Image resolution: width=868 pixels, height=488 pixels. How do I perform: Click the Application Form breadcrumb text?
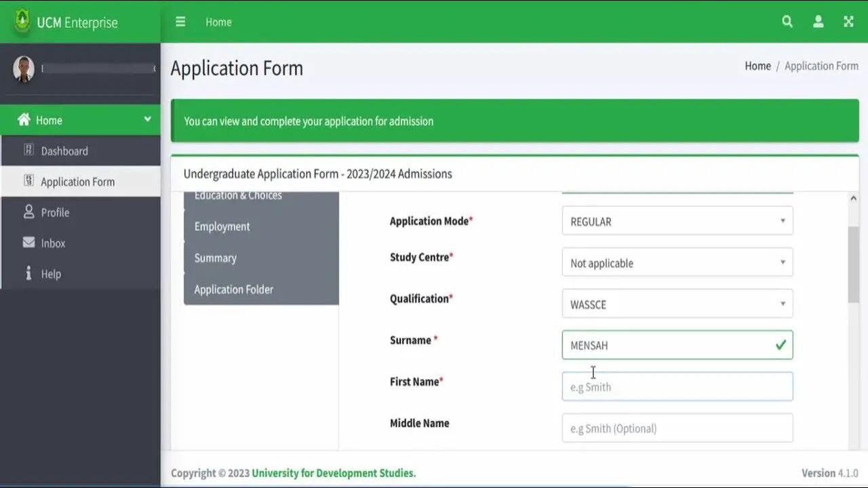tap(821, 66)
